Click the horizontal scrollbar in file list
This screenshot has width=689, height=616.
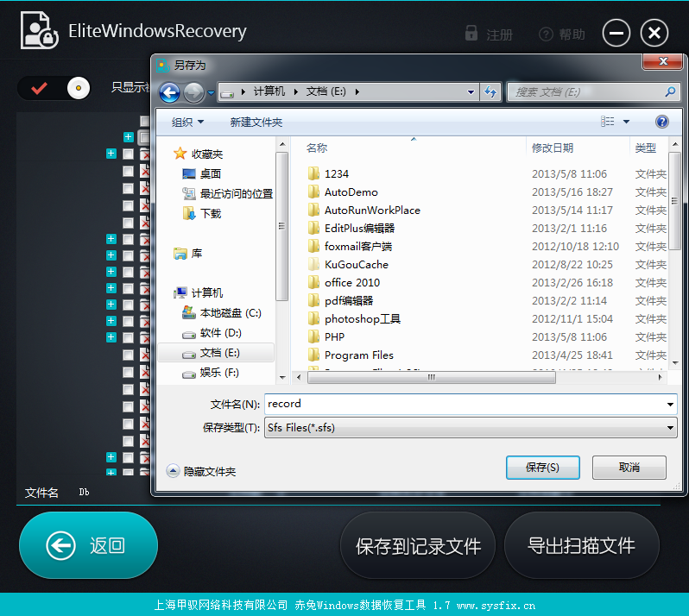[x=432, y=377]
